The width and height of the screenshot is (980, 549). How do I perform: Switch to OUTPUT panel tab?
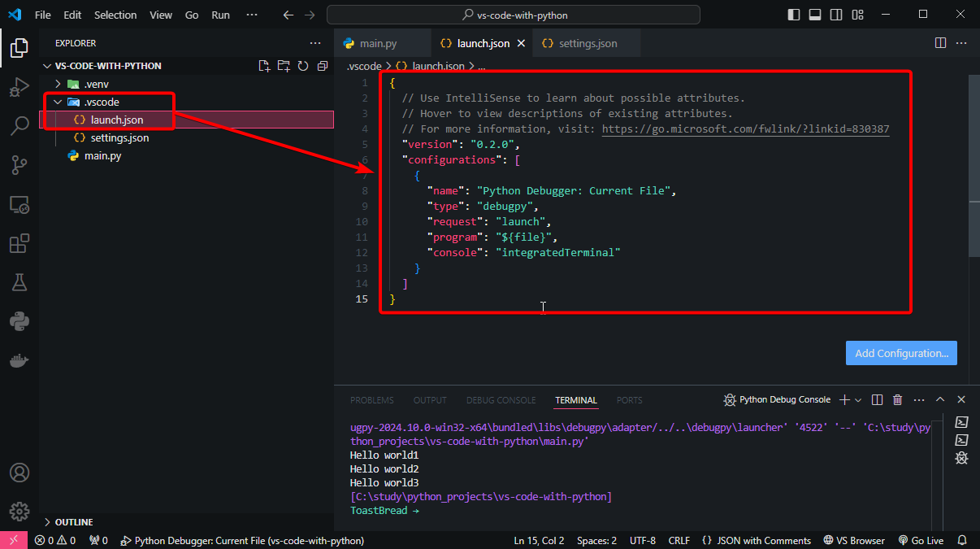[430, 400]
